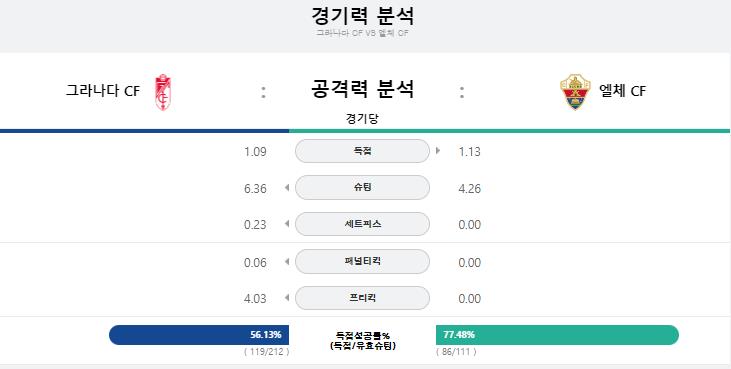The image size is (731, 369).
Task: Click the 경기력 분석 page title
Action: click(x=362, y=15)
